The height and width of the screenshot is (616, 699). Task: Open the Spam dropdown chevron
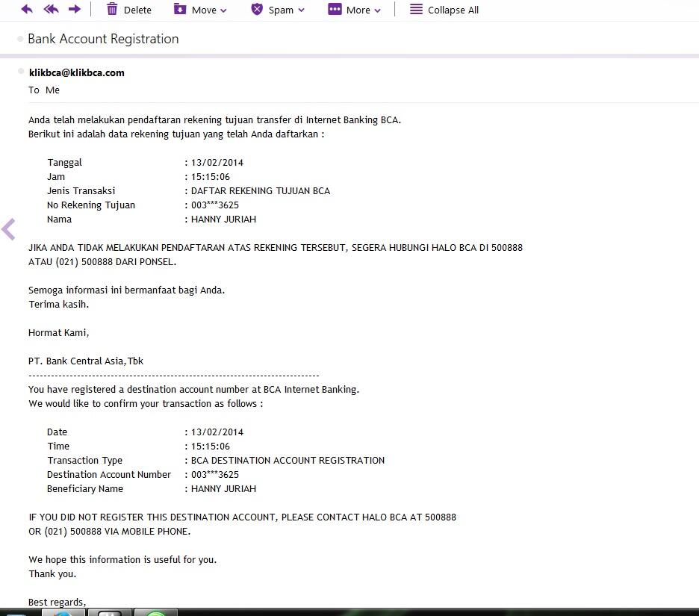302,10
